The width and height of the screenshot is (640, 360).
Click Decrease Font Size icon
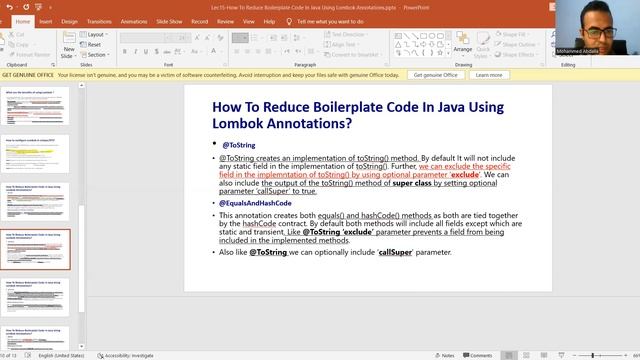(x=207, y=38)
